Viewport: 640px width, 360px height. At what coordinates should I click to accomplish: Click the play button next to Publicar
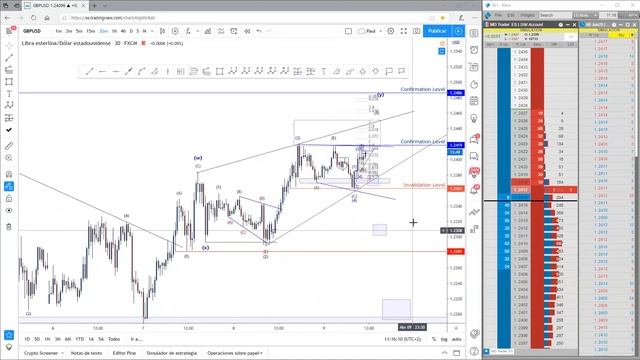coord(458,31)
